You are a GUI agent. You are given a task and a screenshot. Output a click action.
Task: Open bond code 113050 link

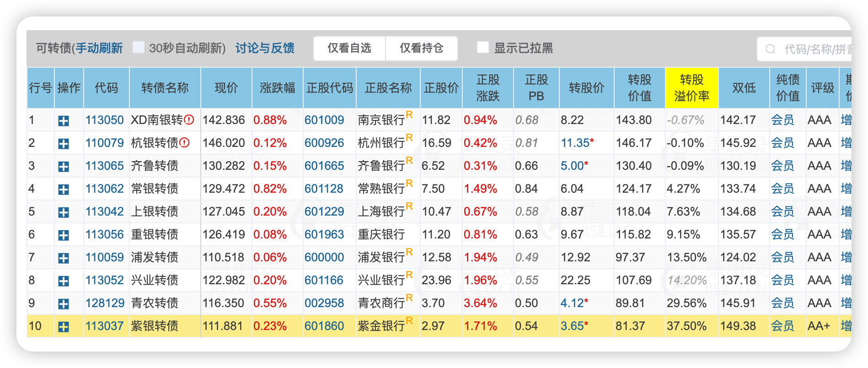tap(105, 120)
